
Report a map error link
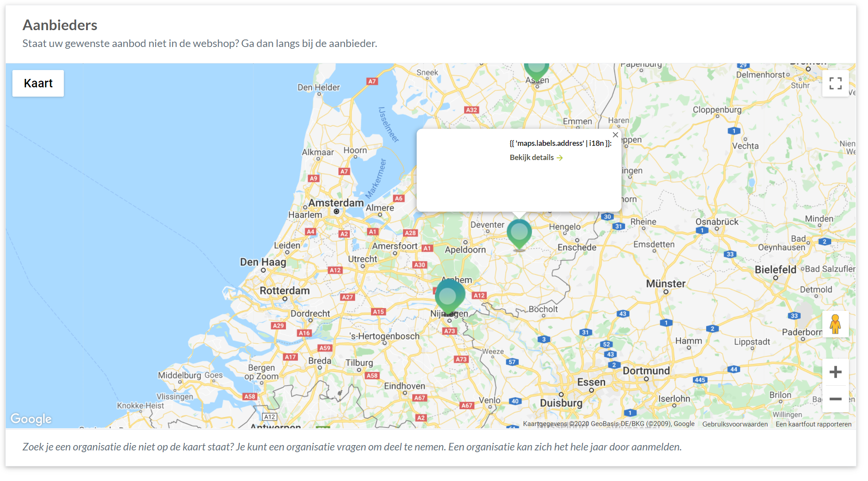tap(813, 424)
